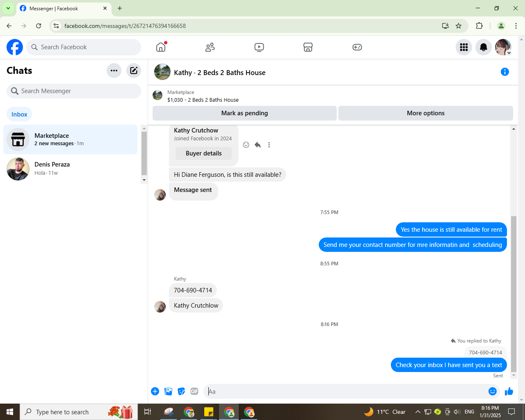The height and width of the screenshot is (420, 525).
Task: Click the 'Kathy Crutchlow' message bubble
Action: click(196, 306)
